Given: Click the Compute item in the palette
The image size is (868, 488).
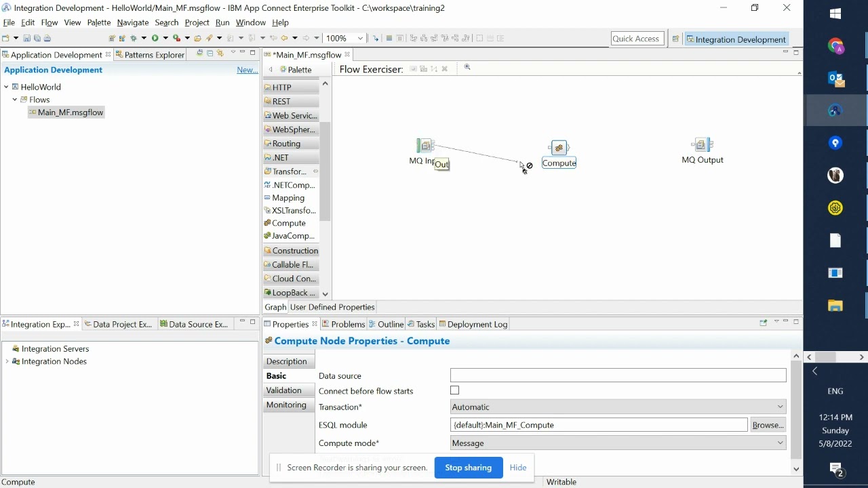Looking at the screenshot, I should 290,223.
